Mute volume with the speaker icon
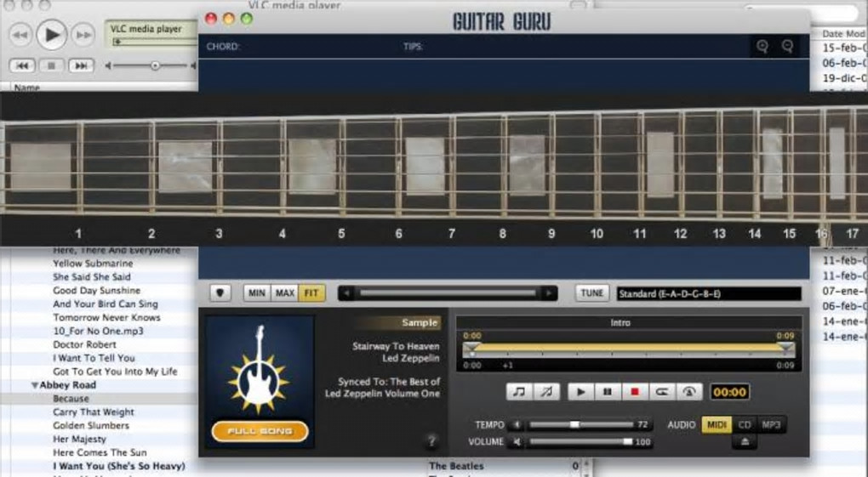This screenshot has height=477, width=868. tap(517, 441)
